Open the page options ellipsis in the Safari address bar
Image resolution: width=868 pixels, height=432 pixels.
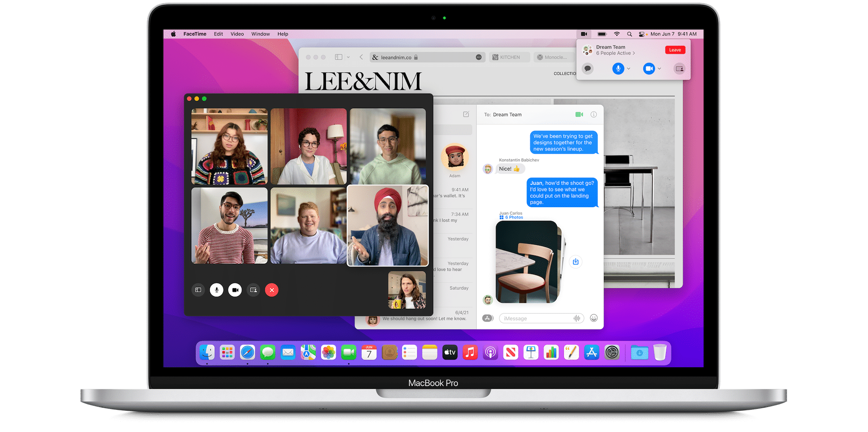pyautogui.click(x=479, y=57)
